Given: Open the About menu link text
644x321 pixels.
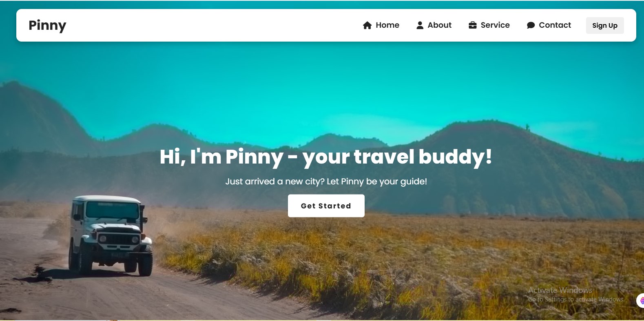Looking at the screenshot, I should click(x=439, y=25).
